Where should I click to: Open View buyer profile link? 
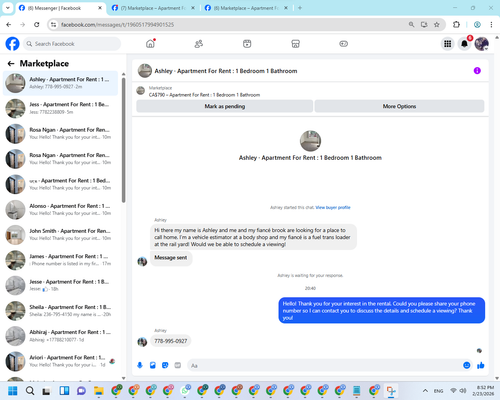(x=333, y=207)
